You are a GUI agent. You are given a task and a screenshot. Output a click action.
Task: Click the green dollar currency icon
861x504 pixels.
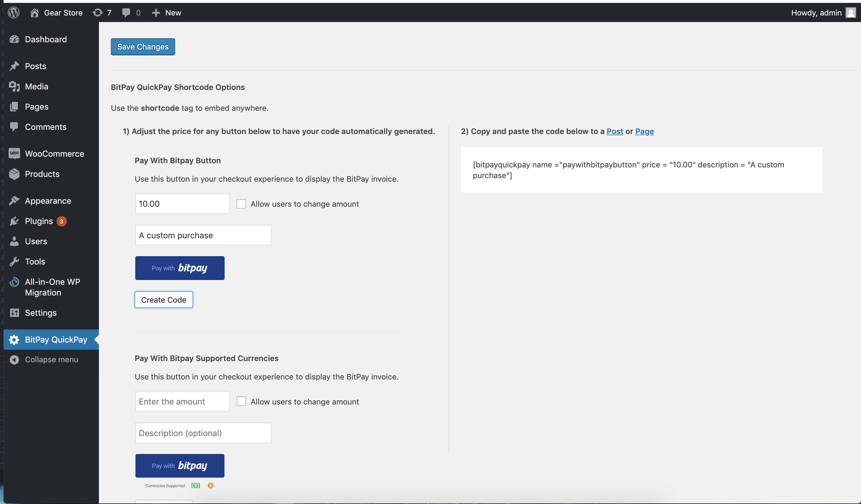(x=195, y=486)
